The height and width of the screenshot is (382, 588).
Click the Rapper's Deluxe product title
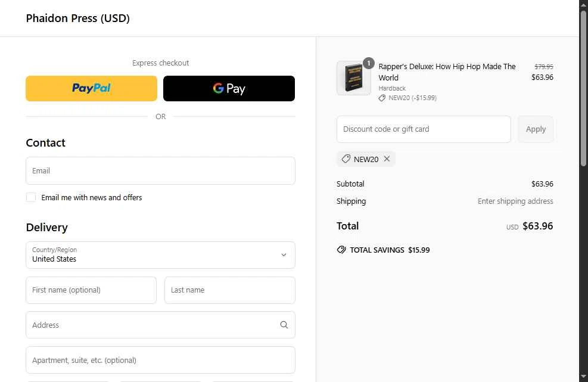[x=447, y=72]
